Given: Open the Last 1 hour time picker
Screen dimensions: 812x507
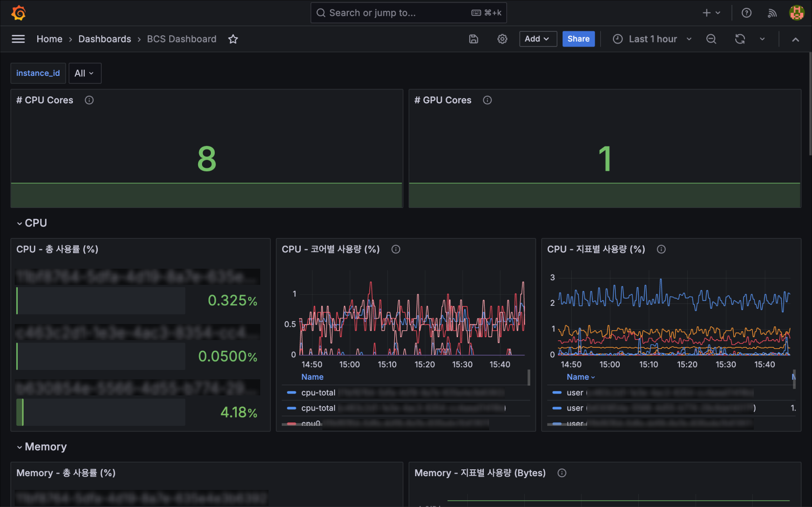Looking at the screenshot, I should (652, 39).
